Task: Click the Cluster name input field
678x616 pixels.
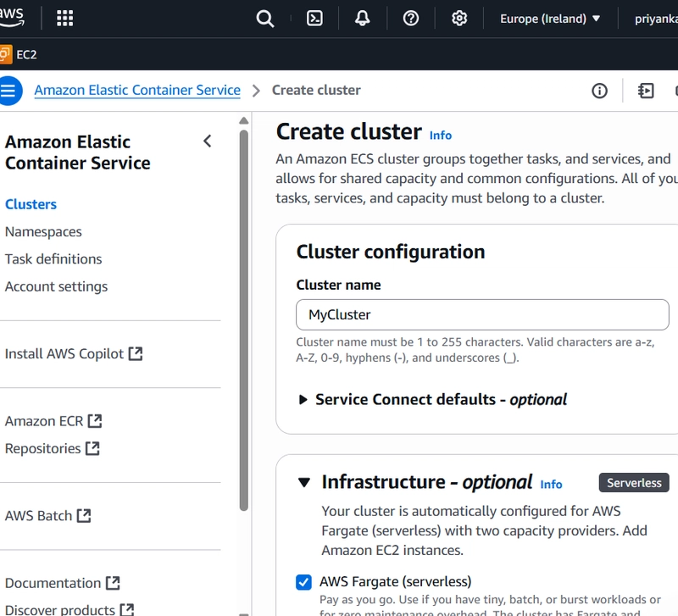Action: (482, 314)
